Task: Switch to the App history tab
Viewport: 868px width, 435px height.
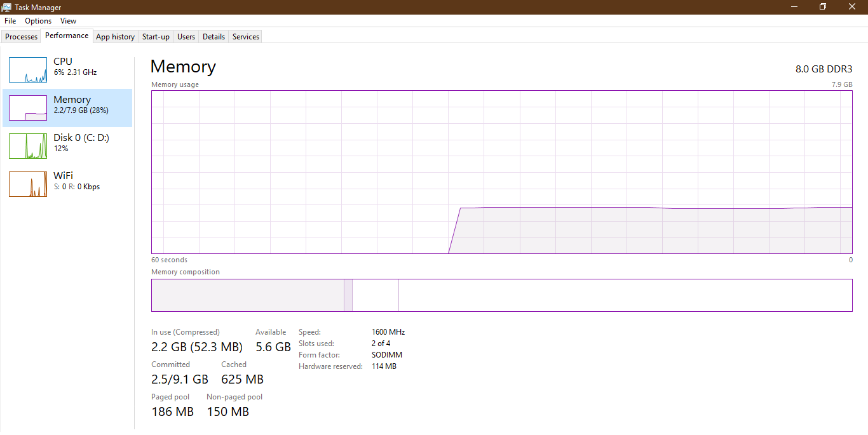Action: [x=115, y=36]
